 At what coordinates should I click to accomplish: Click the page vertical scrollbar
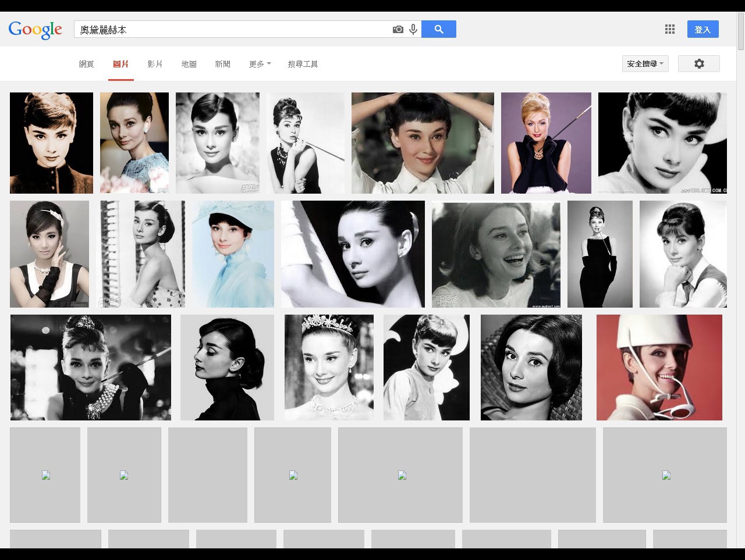pos(740,32)
